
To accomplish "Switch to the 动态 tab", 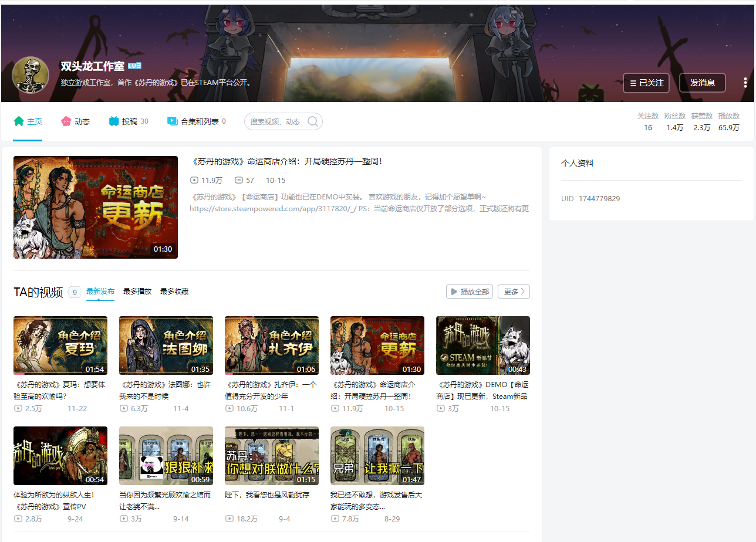I will (82, 121).
